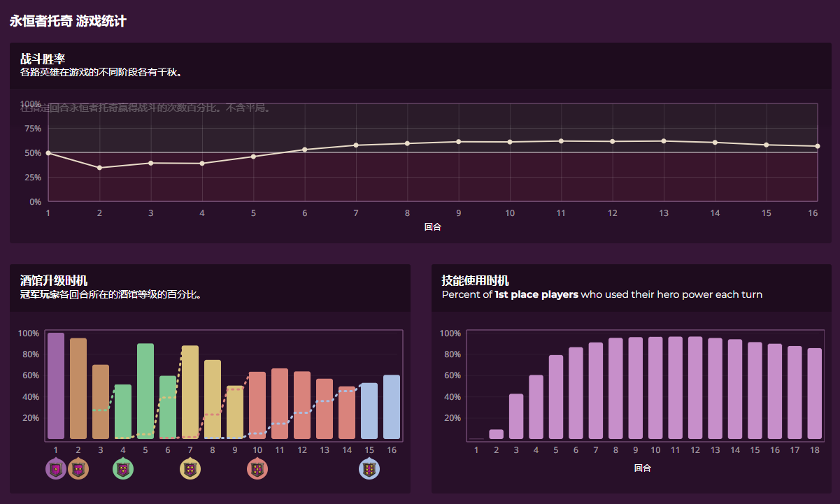Click the 技能使用时机 section heading
840x504 pixels.
(x=476, y=281)
